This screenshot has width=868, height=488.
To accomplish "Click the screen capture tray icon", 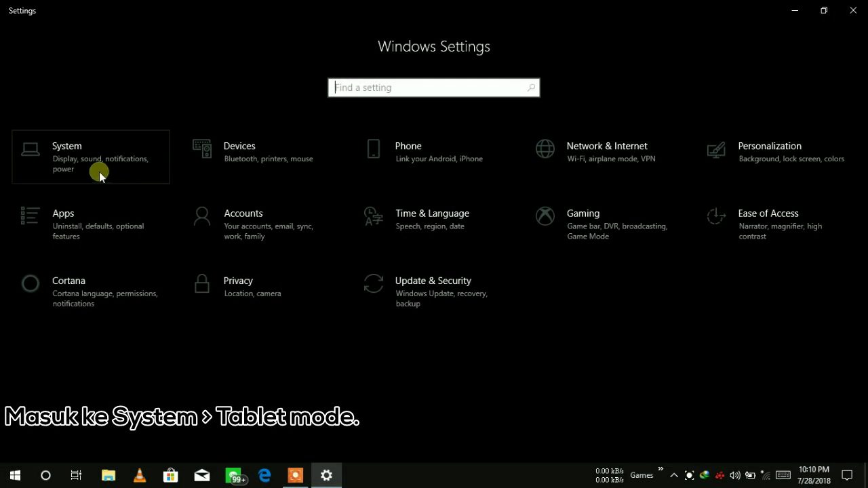I will [x=689, y=475].
